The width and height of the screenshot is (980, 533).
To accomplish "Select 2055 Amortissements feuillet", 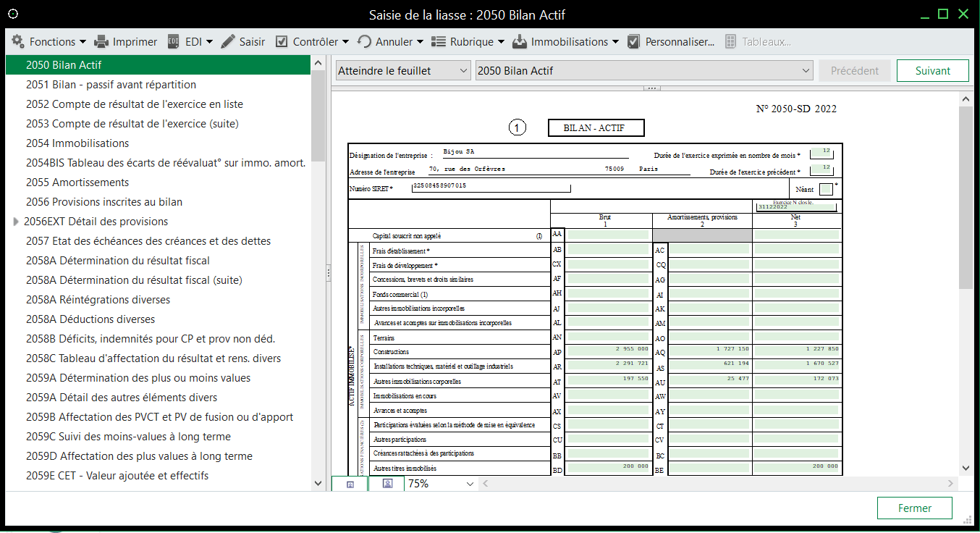I will (159, 182).
